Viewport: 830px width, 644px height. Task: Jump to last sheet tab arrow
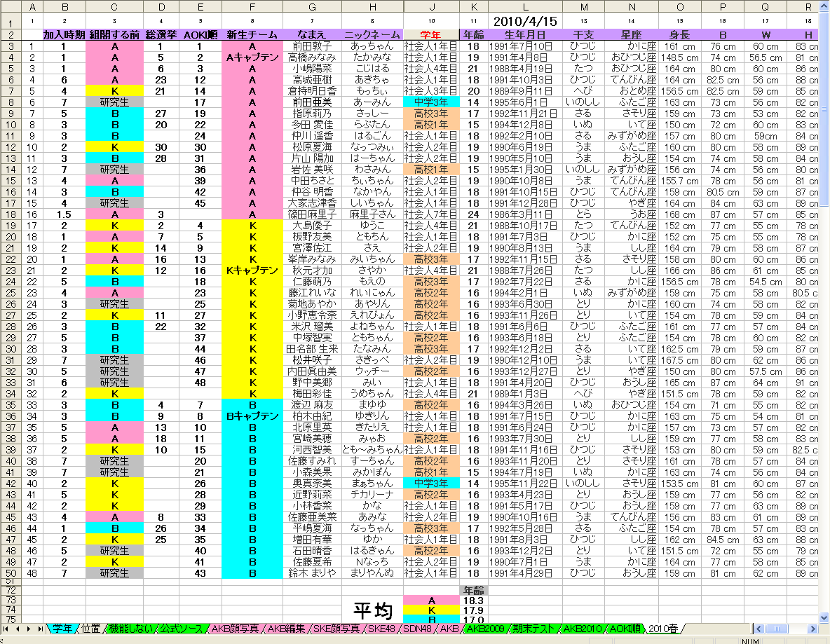click(40, 629)
